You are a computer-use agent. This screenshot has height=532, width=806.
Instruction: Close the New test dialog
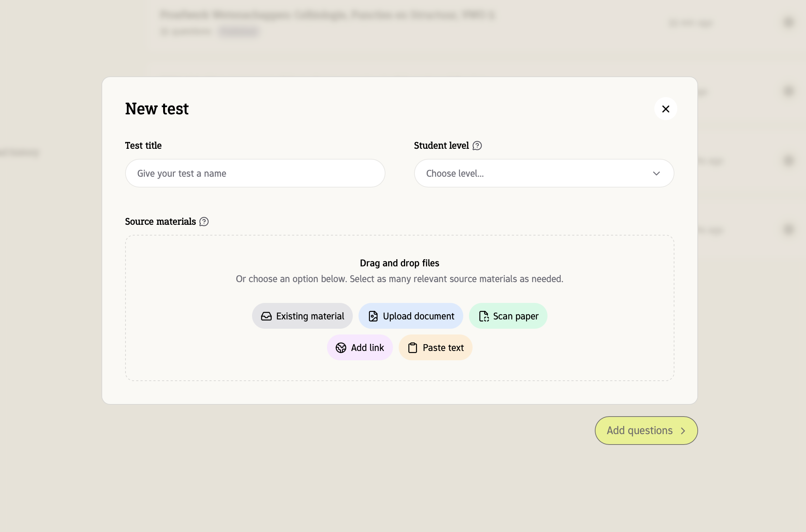(665, 109)
